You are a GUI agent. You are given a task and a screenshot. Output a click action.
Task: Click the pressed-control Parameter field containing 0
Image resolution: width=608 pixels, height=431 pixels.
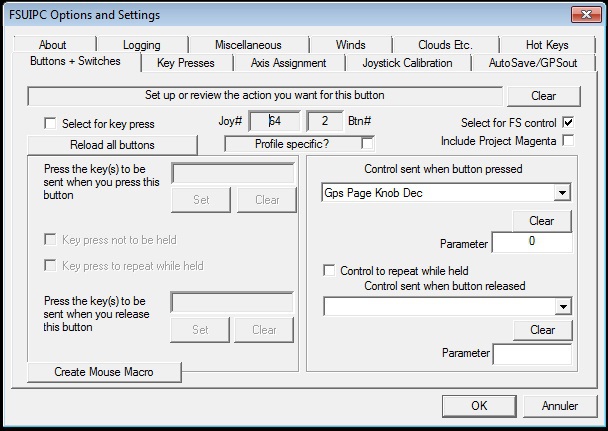532,243
